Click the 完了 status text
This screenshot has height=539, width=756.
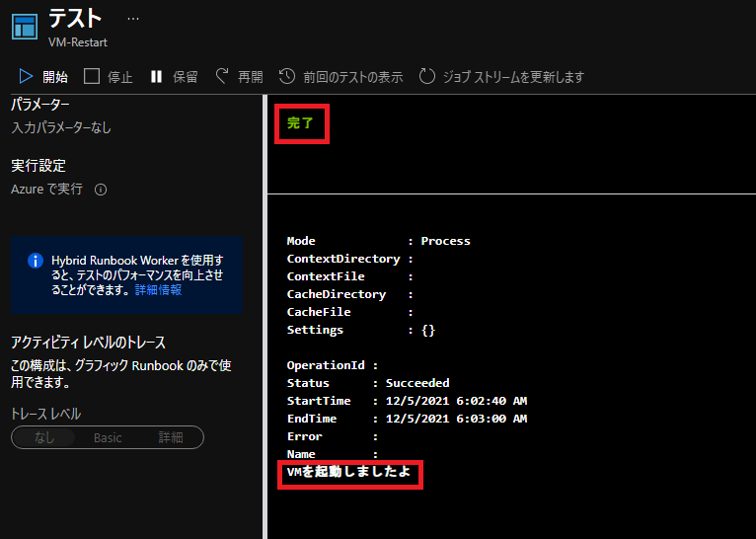(x=300, y=123)
